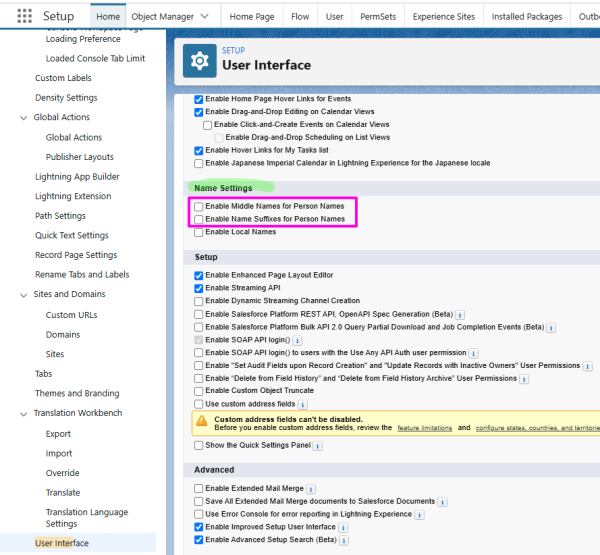
Task: Open the Object Manager dropdown arrow
Action: (x=205, y=16)
